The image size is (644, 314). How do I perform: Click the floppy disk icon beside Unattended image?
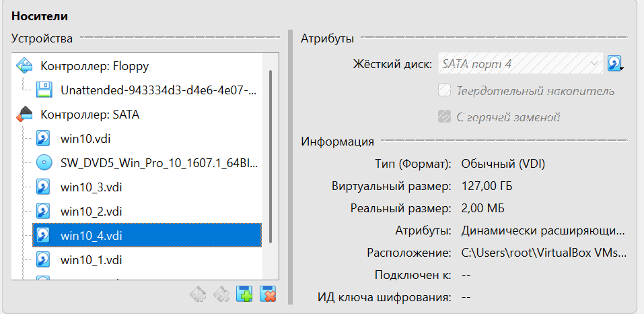coord(44,90)
